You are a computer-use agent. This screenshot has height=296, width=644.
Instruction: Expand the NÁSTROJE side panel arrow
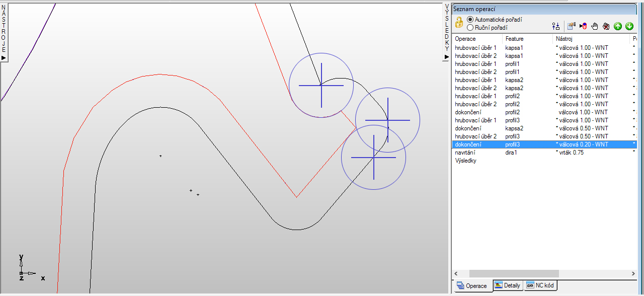[4, 58]
